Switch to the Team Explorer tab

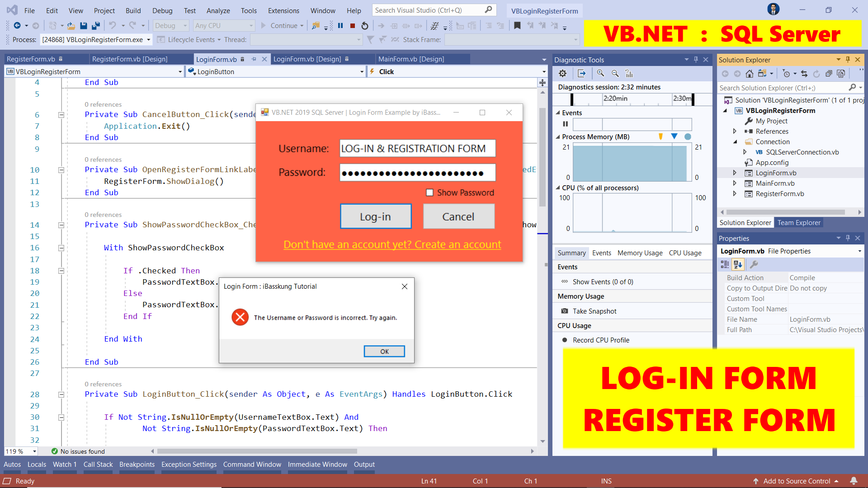[x=799, y=223]
